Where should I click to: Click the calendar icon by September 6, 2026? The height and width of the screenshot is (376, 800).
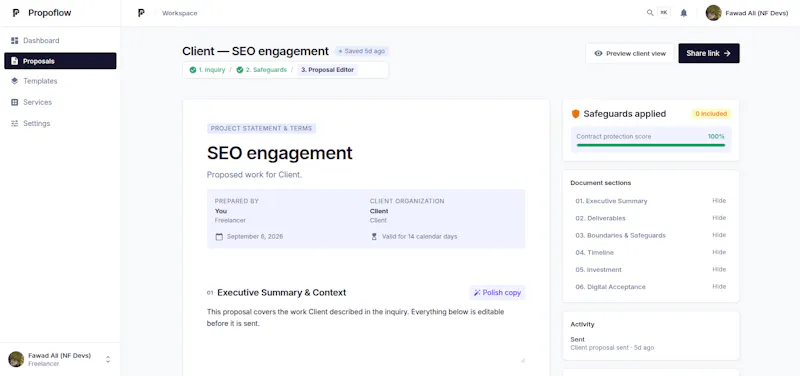219,237
